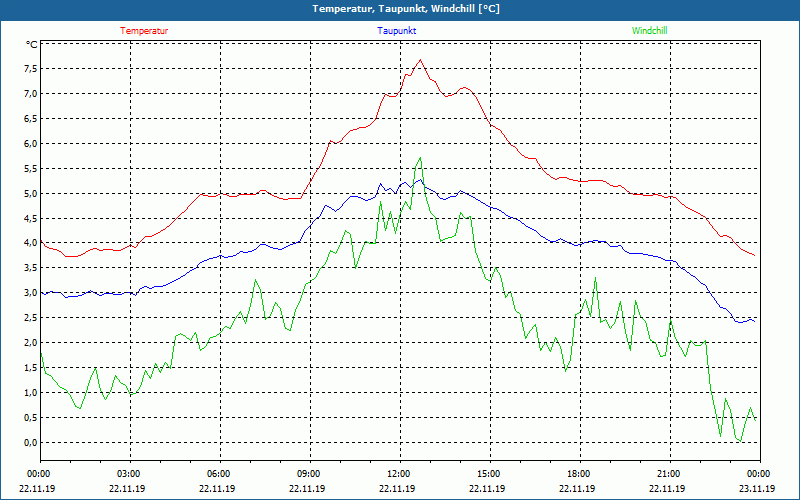Screen dimensions: 800x500
Task: Click the 15:00 time axis label
Action: point(487,474)
